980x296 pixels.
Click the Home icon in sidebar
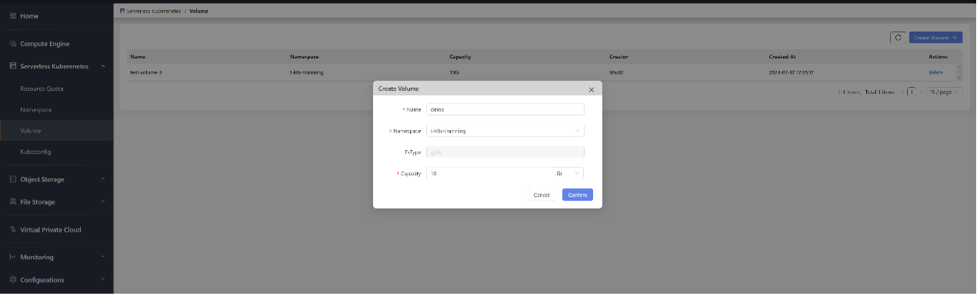tap(13, 16)
